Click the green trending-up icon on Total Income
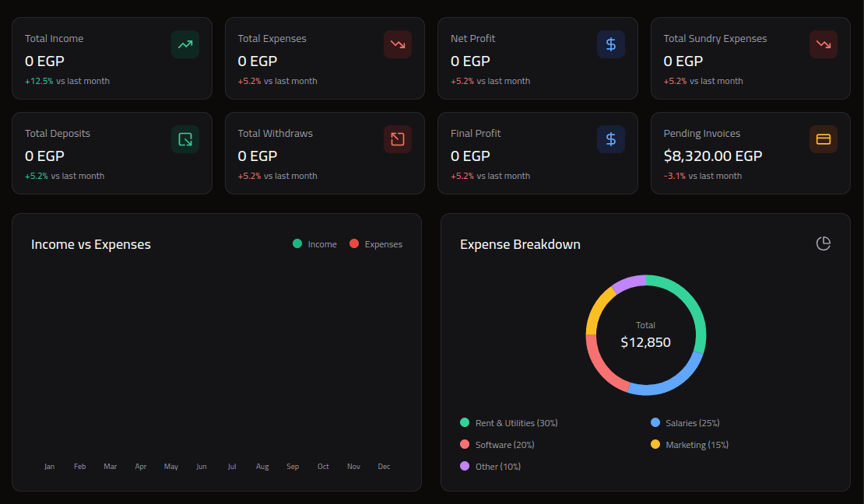This screenshot has width=864, height=504. tap(184, 44)
